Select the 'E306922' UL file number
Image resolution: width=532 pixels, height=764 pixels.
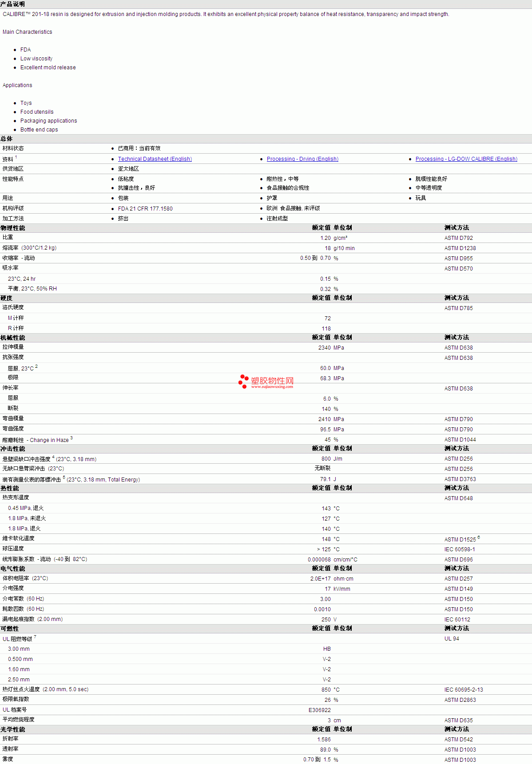[320, 710]
